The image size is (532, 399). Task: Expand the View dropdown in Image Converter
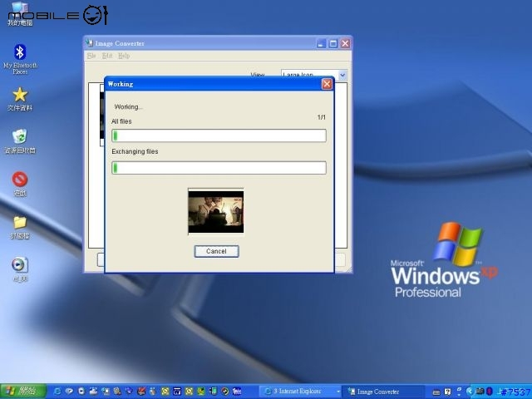point(342,74)
